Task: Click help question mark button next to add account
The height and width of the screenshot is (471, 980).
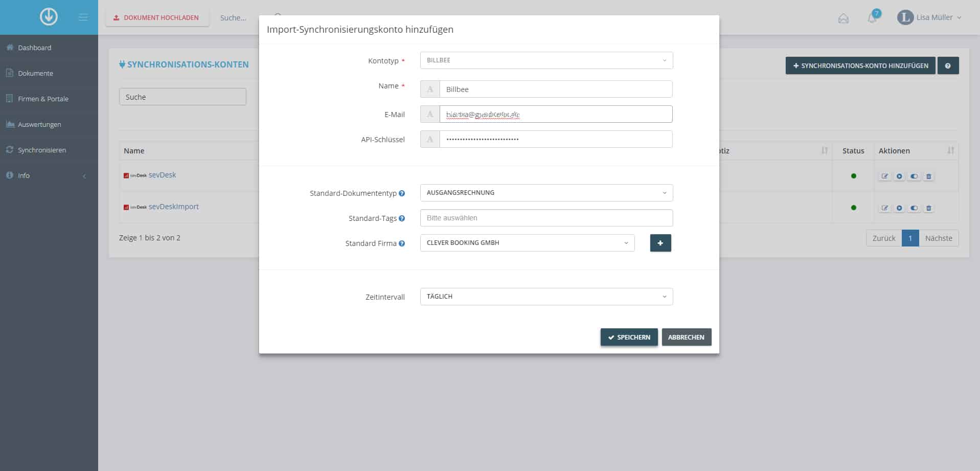Action: 948,65
